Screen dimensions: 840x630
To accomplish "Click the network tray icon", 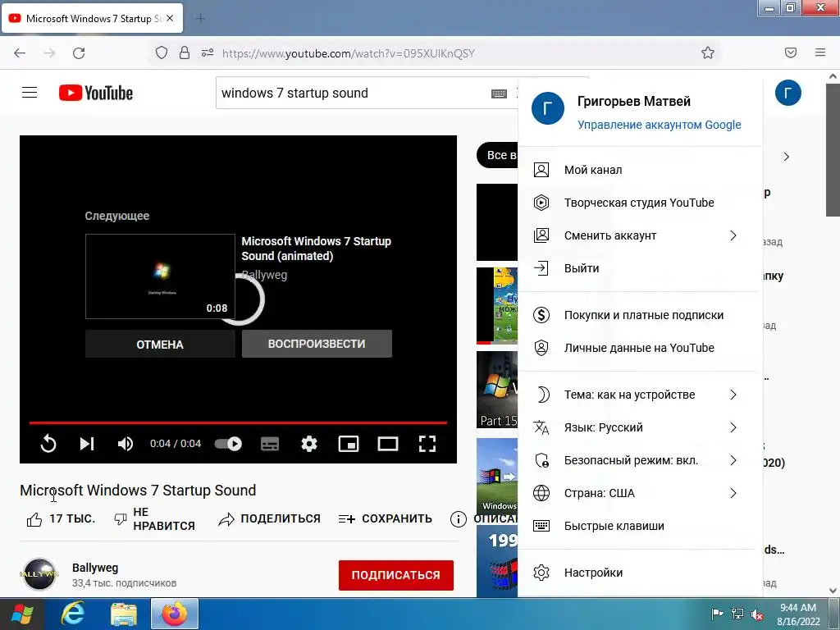I will coord(737,614).
